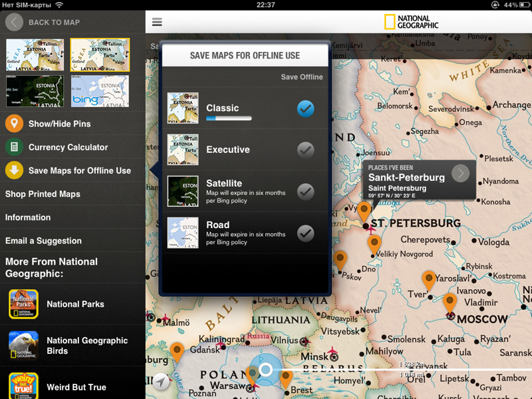
Task: Check the Executive map for offline
Action: [x=305, y=150]
